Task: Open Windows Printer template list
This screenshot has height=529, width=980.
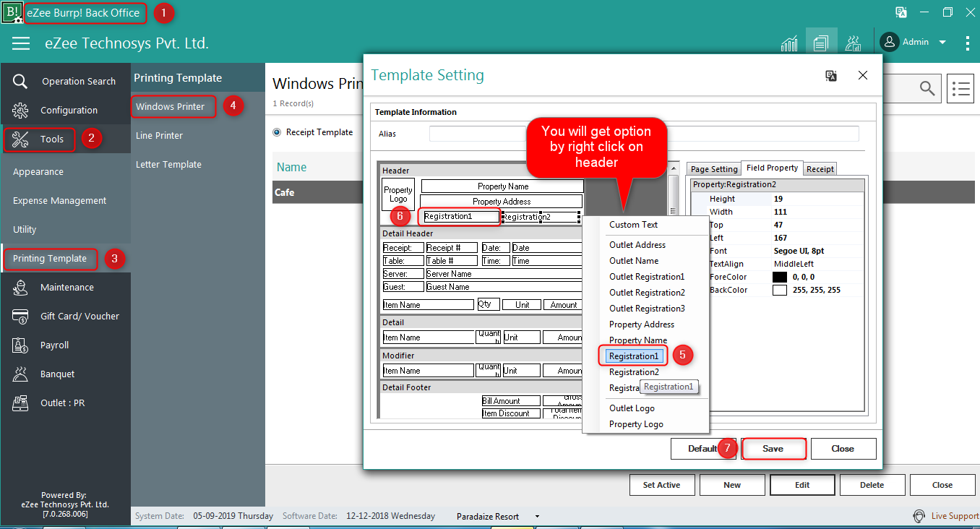Action: (171, 106)
